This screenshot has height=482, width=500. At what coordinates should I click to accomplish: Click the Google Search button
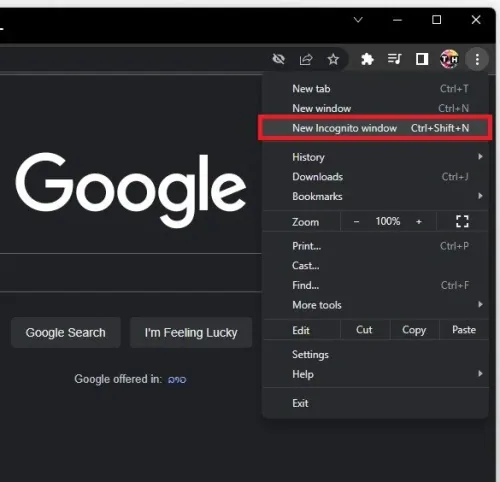coord(66,332)
